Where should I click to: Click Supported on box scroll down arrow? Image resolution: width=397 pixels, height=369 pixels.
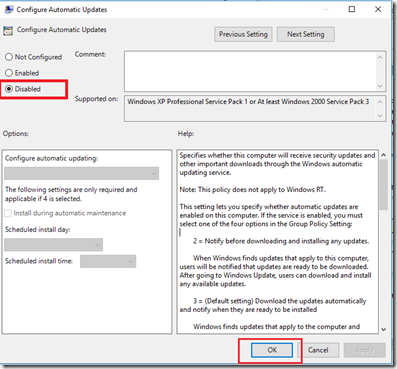coord(380,116)
